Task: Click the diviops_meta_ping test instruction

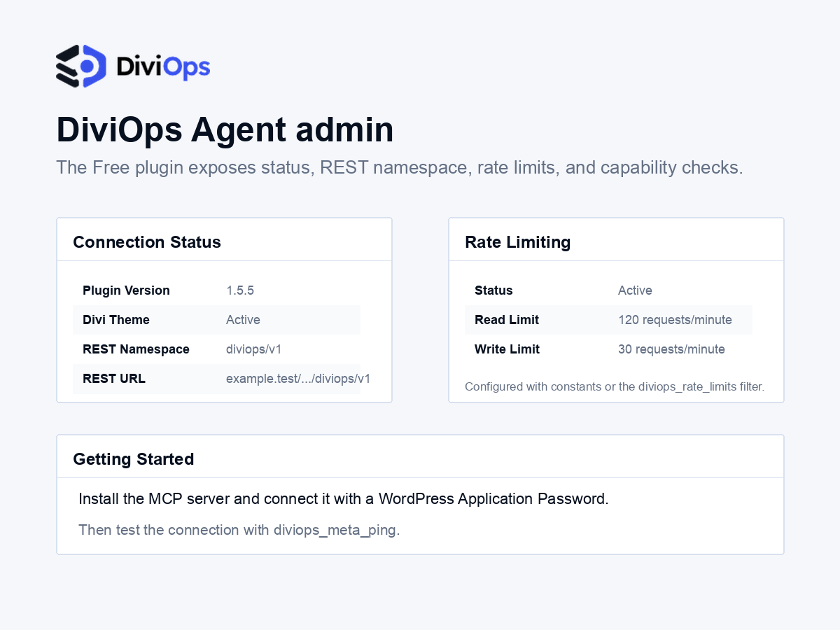Action: point(239,530)
